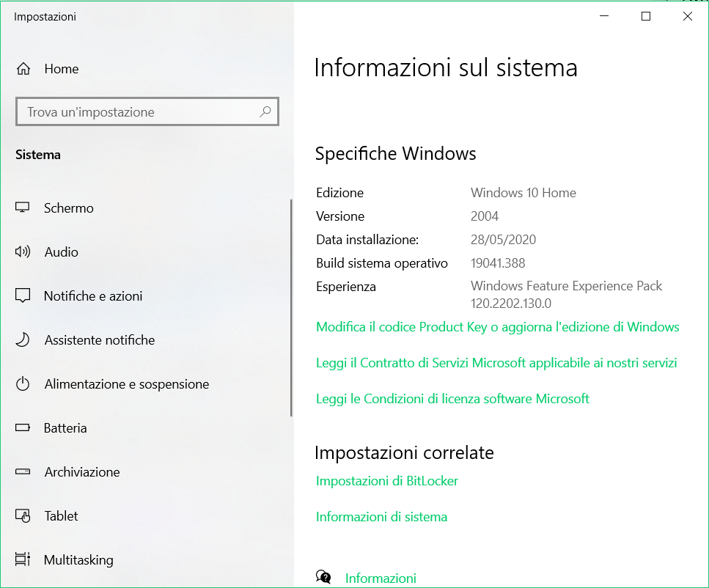Image resolution: width=709 pixels, height=588 pixels.
Task: Close the Impostazioni window
Action: [x=687, y=16]
